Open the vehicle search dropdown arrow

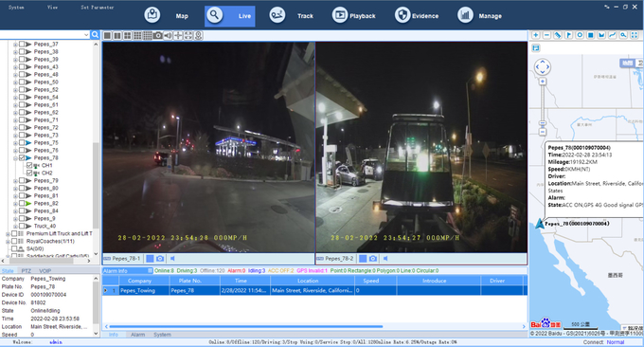(x=86, y=35)
